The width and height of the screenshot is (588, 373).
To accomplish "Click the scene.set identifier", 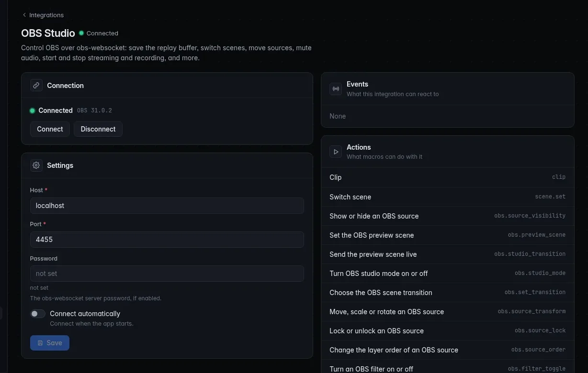I will (x=550, y=197).
